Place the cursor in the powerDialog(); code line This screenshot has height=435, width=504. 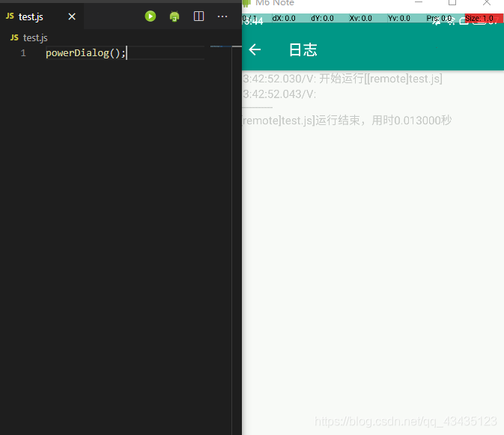tap(85, 53)
